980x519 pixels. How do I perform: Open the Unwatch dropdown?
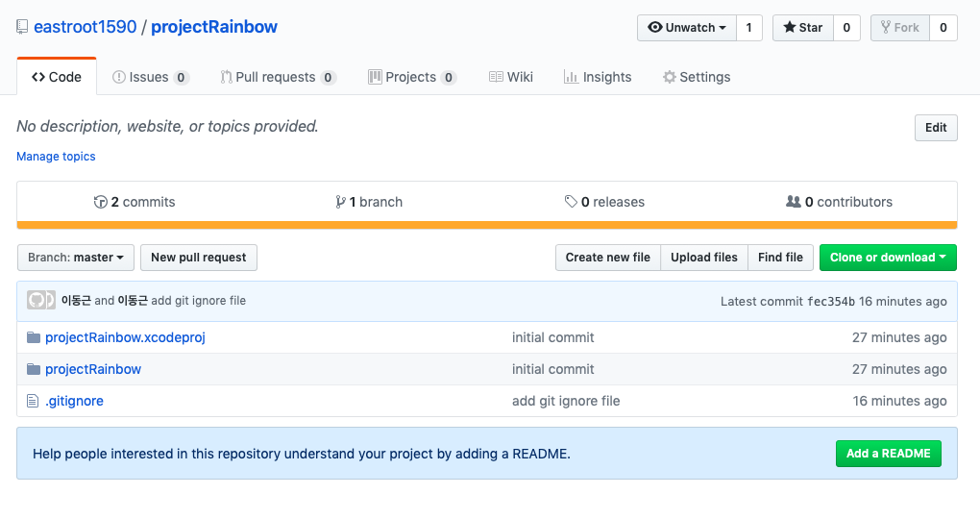(687, 28)
